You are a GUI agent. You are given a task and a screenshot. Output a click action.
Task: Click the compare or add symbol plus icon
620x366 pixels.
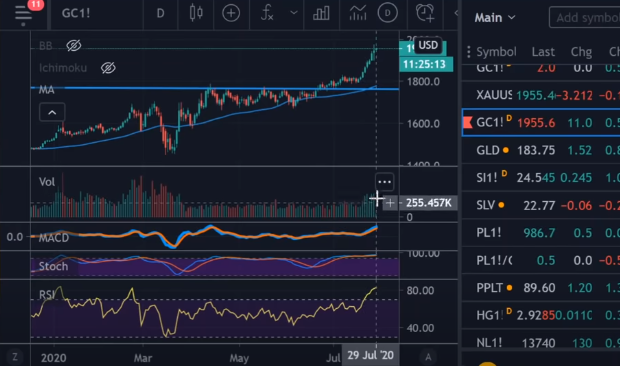231,13
